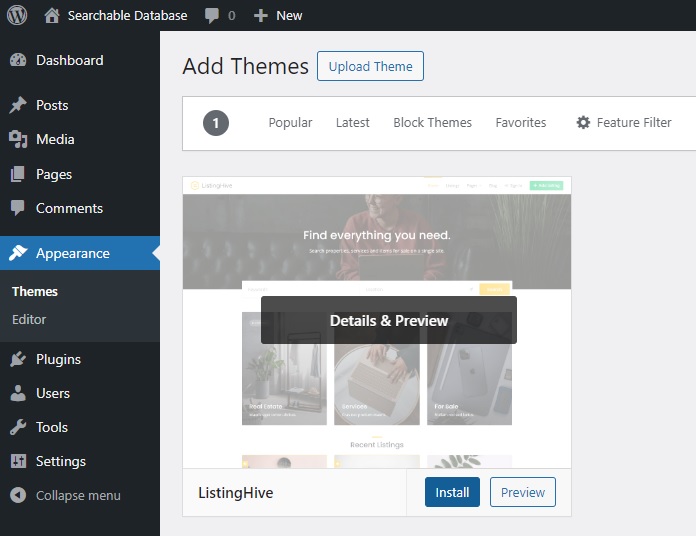Click the Dashboard gauge icon

[18, 60]
